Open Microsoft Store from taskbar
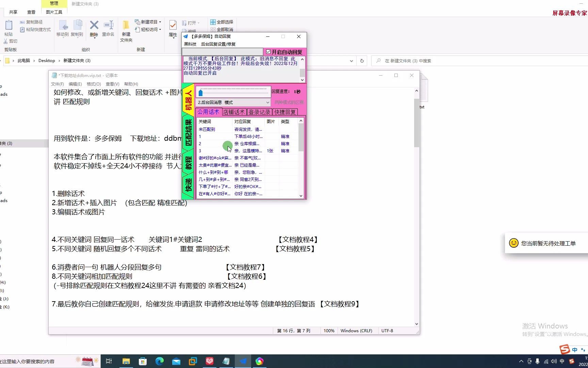588x368 pixels. coord(143,361)
